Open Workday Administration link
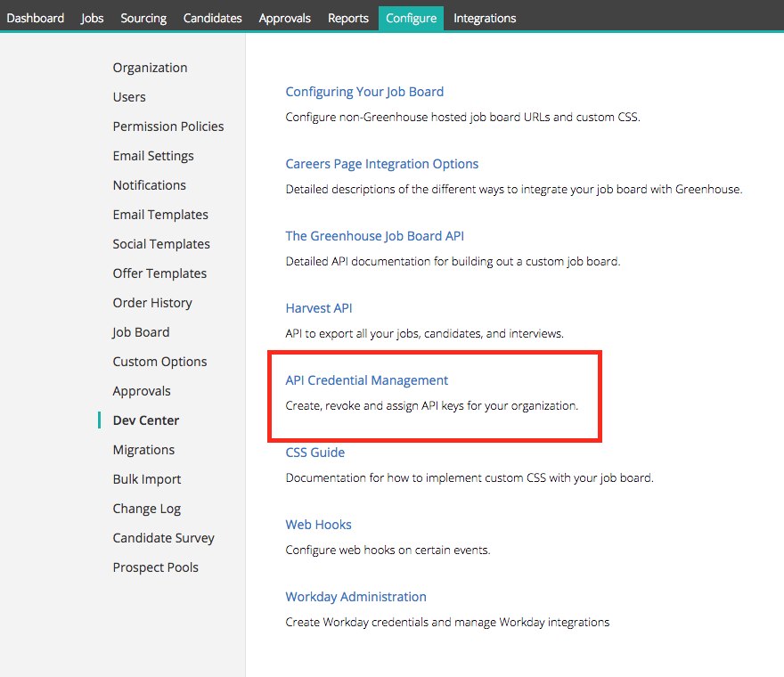Viewport: 784px width, 677px height. [x=356, y=597]
